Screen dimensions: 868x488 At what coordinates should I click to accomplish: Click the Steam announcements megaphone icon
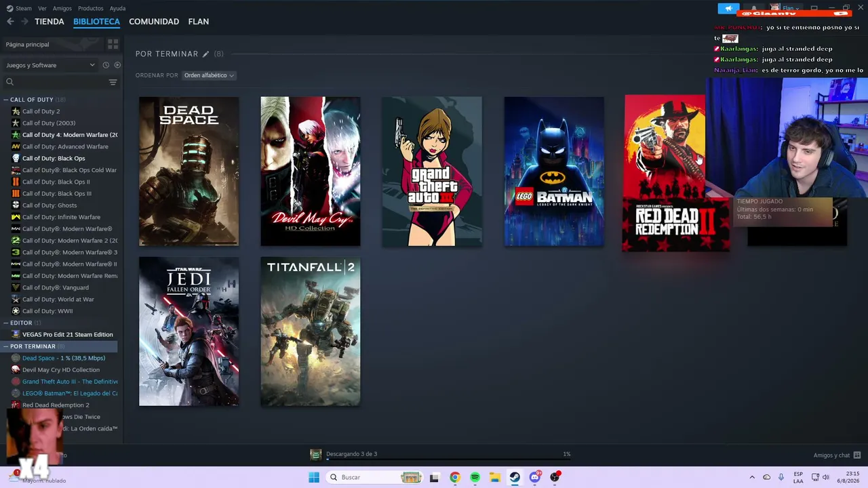pos(728,8)
